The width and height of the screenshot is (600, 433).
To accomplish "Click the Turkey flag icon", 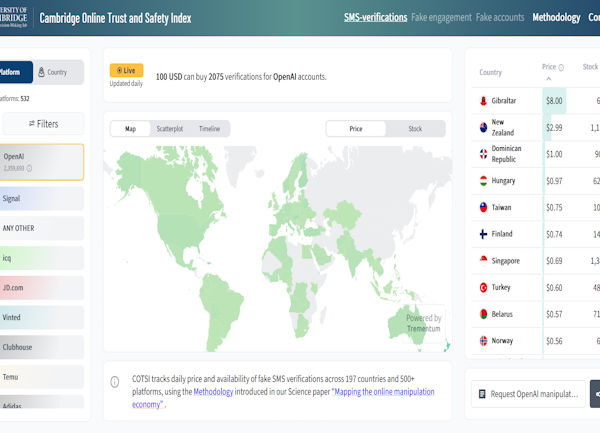I will tap(483, 287).
